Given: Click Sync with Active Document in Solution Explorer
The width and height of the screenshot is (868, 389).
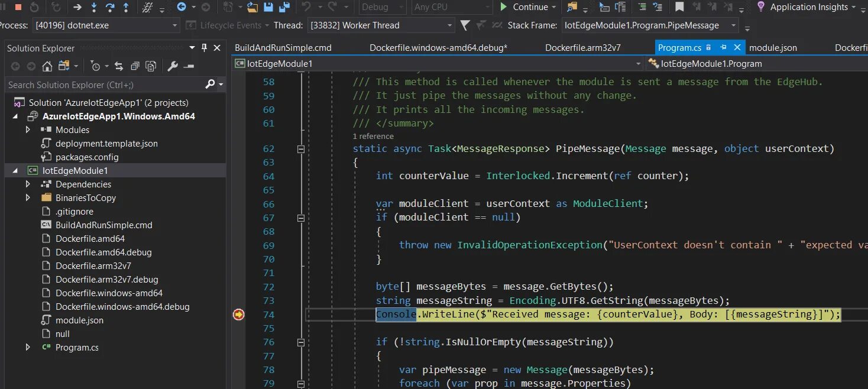Looking at the screenshot, I should point(119,66).
